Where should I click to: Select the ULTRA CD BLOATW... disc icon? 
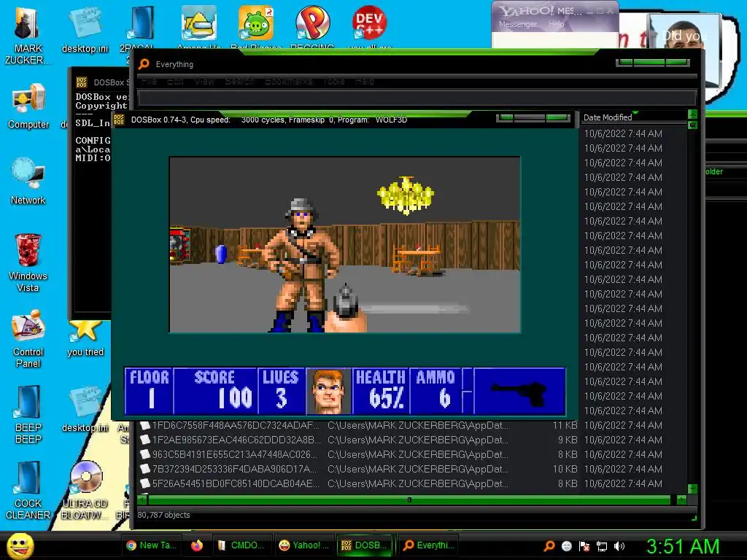coord(85,491)
